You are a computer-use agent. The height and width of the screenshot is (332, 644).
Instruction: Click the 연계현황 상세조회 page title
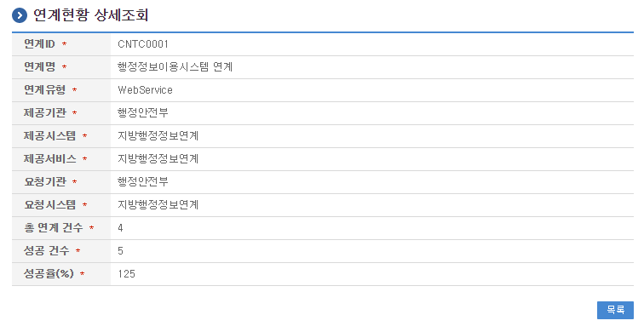pos(90,15)
